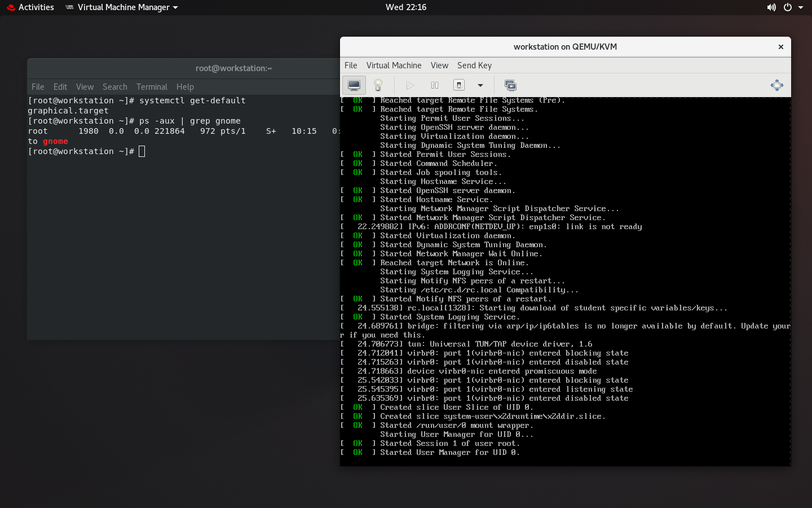Open terminal window's View menu
The image size is (812, 508).
[85, 87]
